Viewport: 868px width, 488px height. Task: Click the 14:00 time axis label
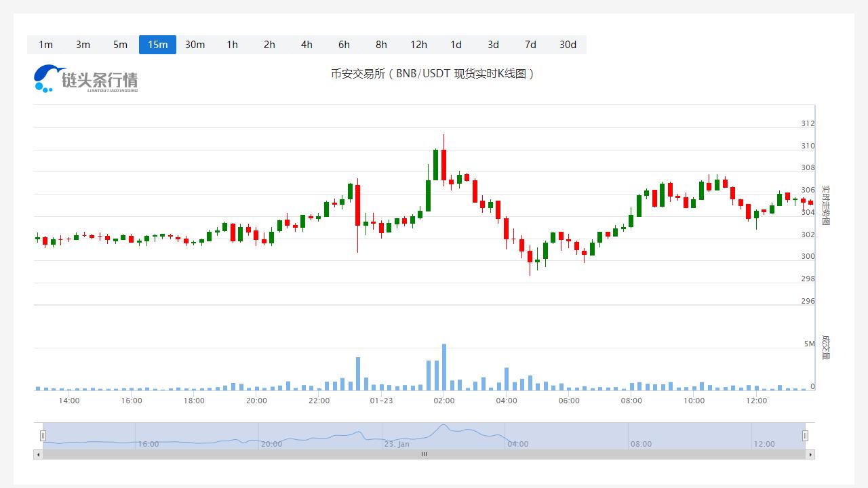click(69, 401)
